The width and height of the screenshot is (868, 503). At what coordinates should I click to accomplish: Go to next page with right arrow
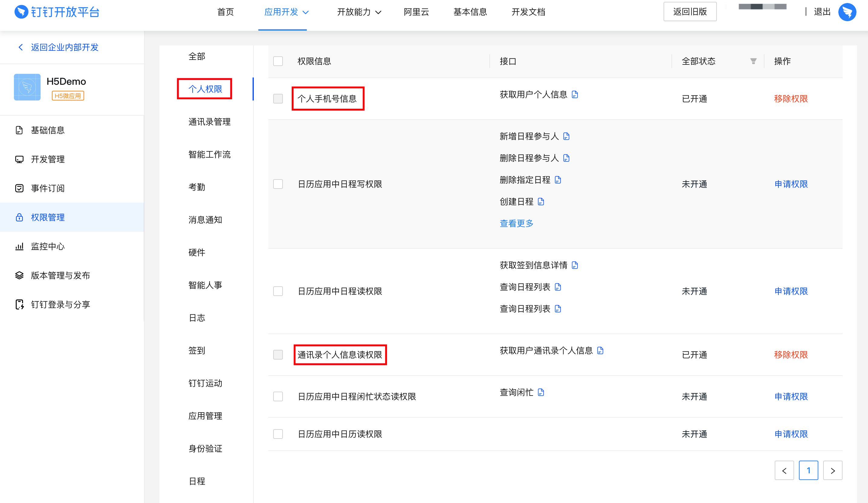coord(833,470)
